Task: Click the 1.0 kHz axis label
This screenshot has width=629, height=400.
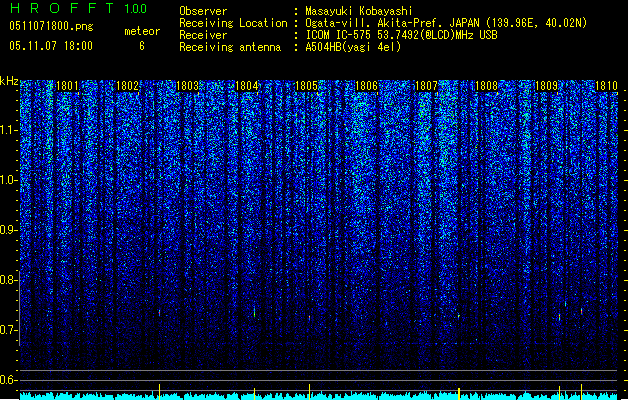Action: coord(8,180)
